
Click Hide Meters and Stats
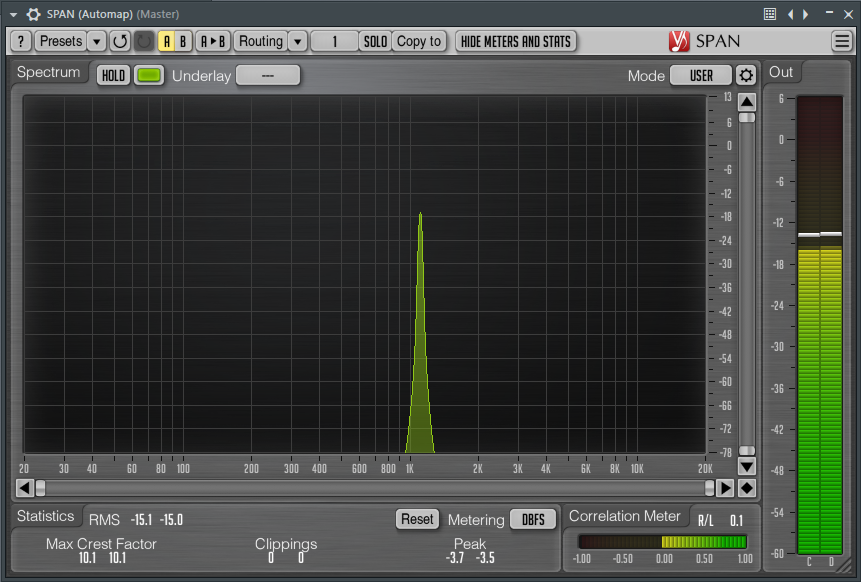pyautogui.click(x=516, y=41)
